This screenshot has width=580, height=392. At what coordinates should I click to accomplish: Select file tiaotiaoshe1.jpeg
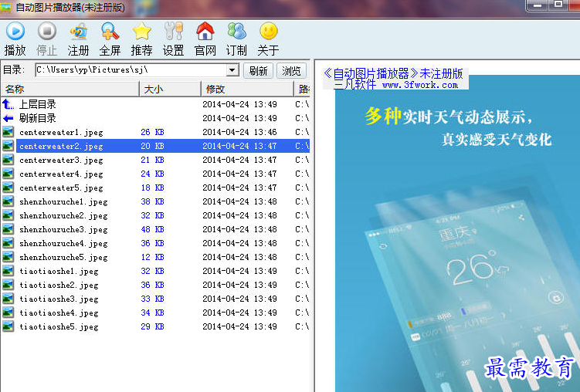pos(59,271)
